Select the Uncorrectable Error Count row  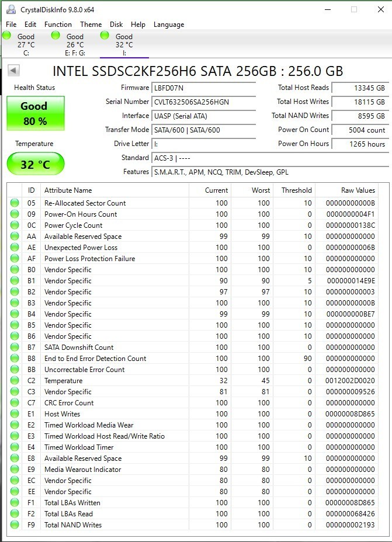[193, 370]
